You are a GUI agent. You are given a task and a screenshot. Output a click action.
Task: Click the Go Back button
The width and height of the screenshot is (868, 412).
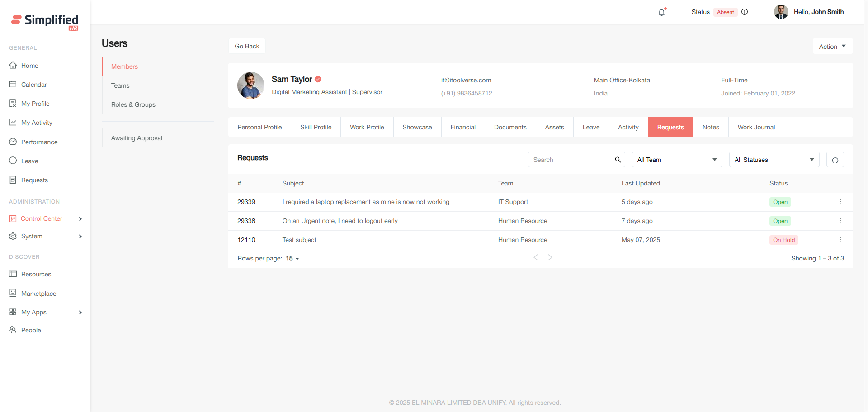247,46
